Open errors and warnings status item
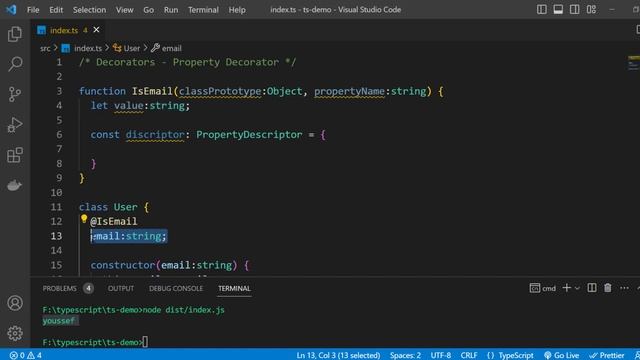Screen dimensions: 640x360 click(x=26, y=355)
